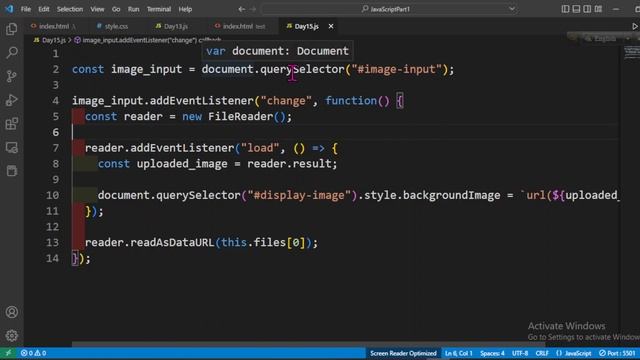The width and height of the screenshot is (640, 360).
Task: Click the "change" string on line 4
Action: tap(285, 101)
